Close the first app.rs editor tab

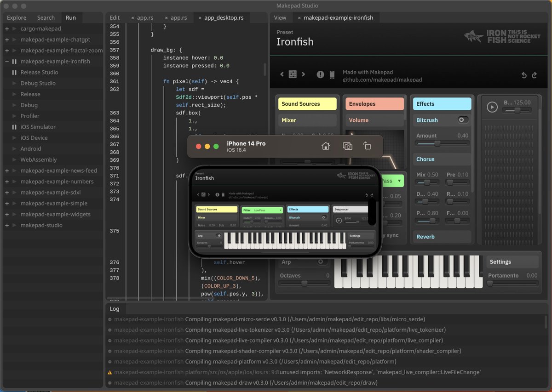pos(132,18)
